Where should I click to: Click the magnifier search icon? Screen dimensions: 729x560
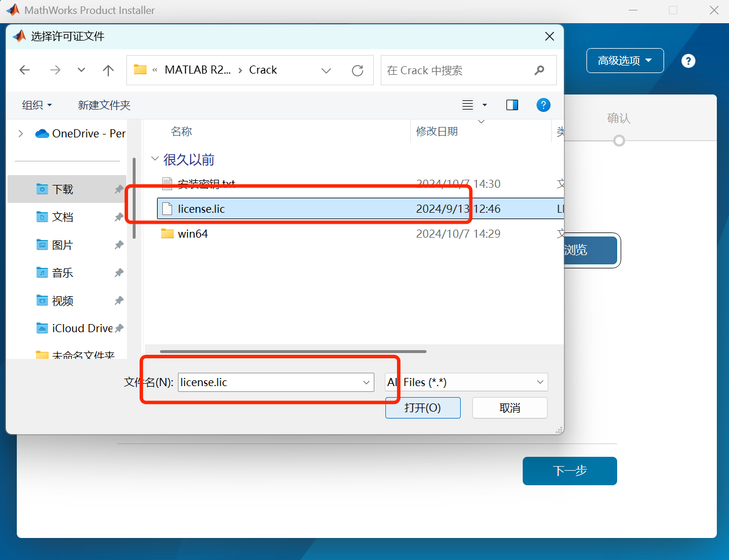pyautogui.click(x=540, y=70)
